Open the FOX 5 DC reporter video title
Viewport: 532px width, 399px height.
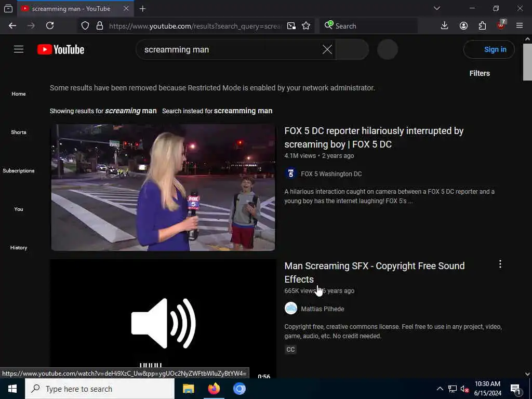(374, 138)
